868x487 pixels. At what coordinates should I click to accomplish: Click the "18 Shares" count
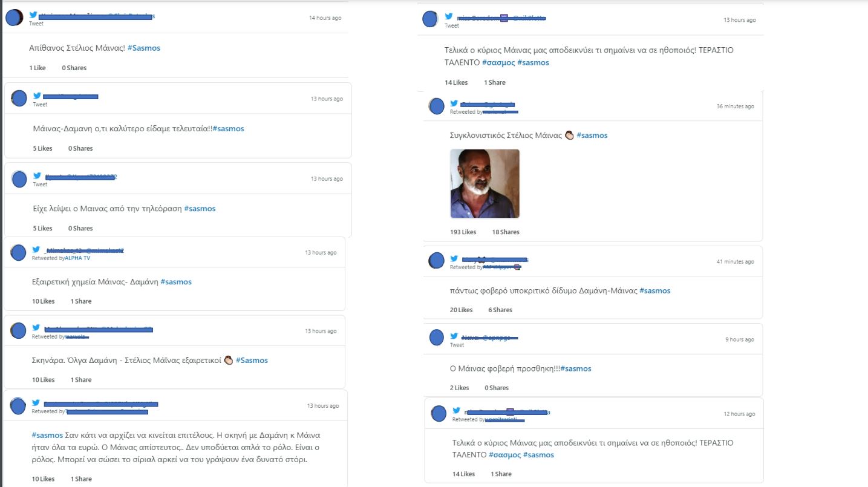click(x=506, y=232)
